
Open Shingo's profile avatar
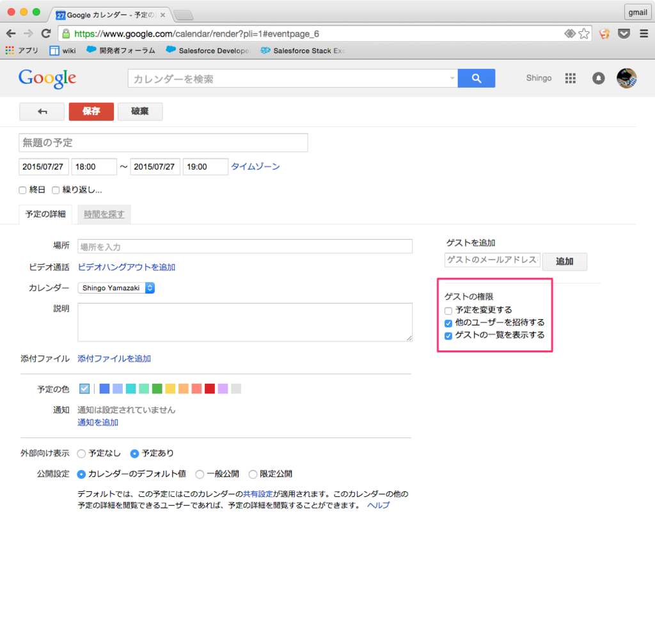pos(626,77)
